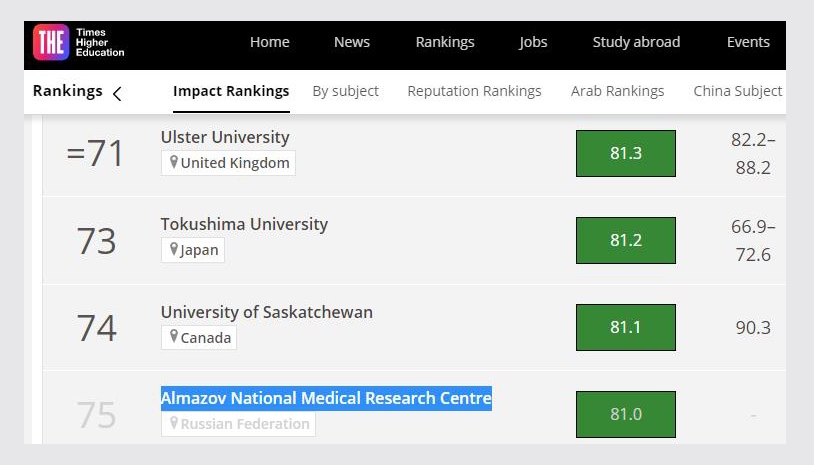814x465 pixels.
Task: Click the green 81.3 score box
Action: pos(625,153)
